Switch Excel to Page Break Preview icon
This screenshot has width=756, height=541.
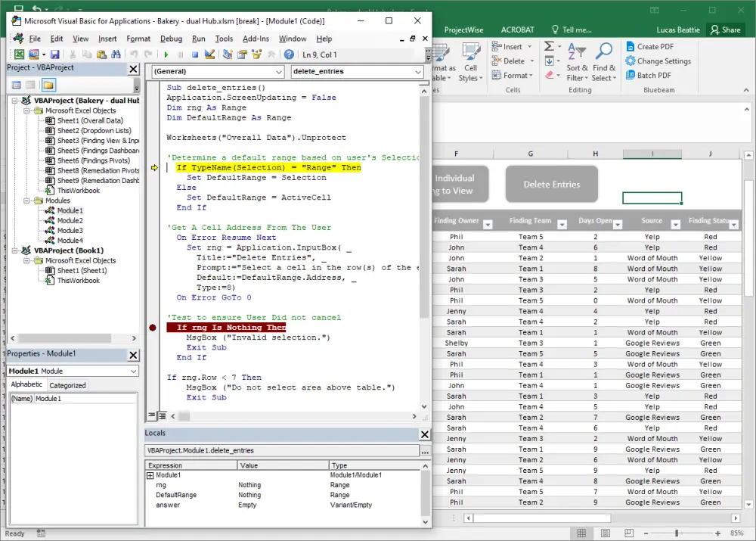pos(629,533)
